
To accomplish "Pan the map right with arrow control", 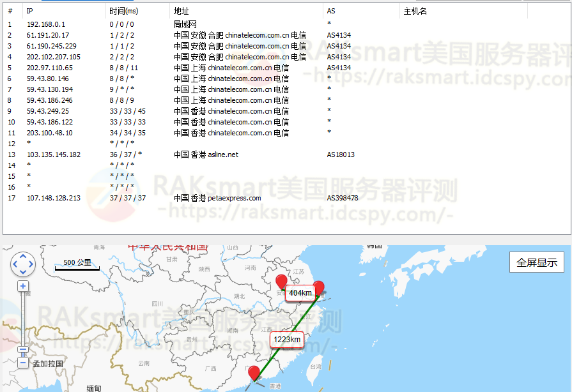I will coord(31,264).
